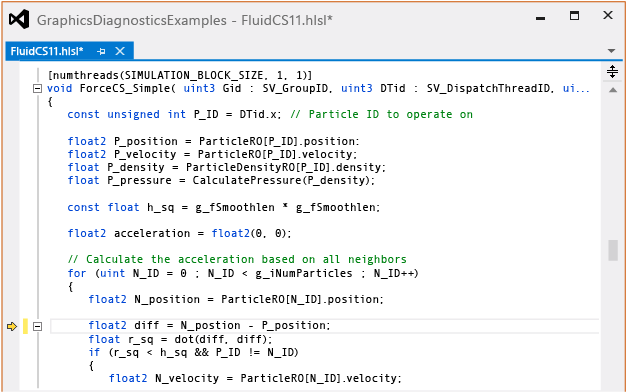The image size is (626, 392).
Task: Click 'g_iNumParticles' in the for loop
Action: pos(304,273)
